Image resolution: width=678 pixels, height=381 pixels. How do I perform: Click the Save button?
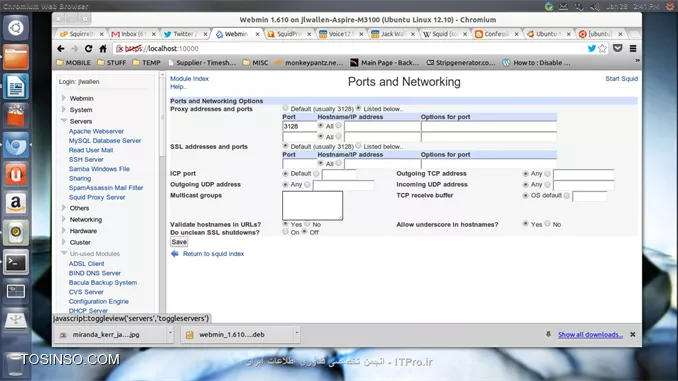(x=179, y=242)
